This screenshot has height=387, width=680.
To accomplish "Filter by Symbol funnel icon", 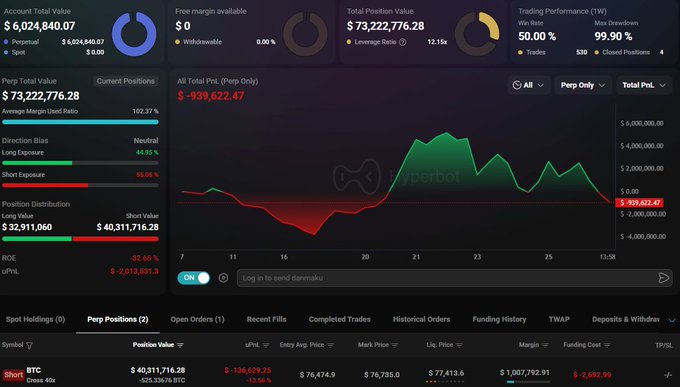I will point(29,345).
